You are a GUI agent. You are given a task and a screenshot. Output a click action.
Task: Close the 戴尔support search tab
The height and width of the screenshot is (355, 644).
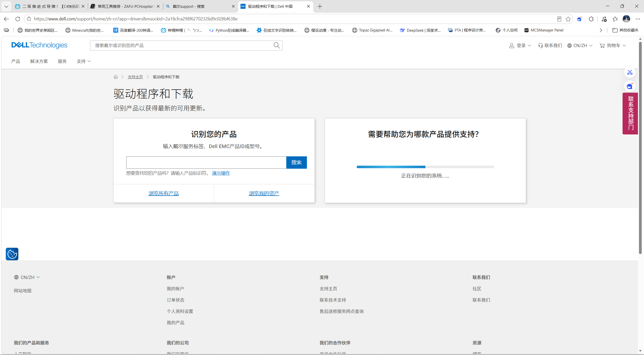click(x=233, y=6)
